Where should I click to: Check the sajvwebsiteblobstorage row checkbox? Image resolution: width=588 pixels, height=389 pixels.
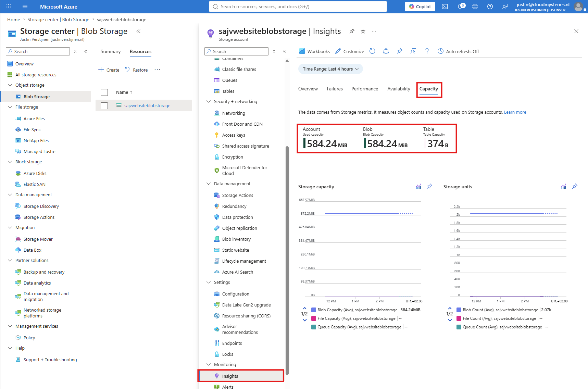coord(104,106)
